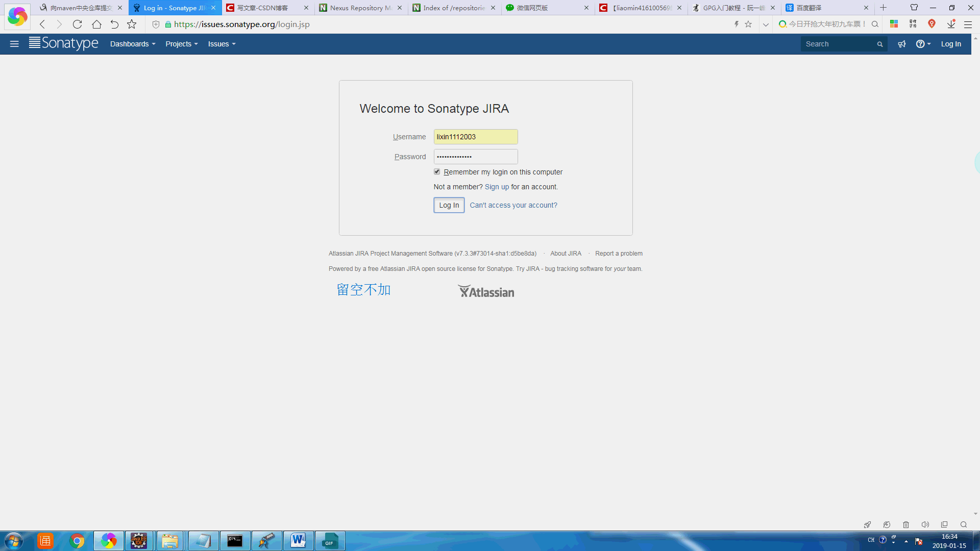Click the bookmark star in toolbar
980x551 pixels.
click(x=132, y=24)
